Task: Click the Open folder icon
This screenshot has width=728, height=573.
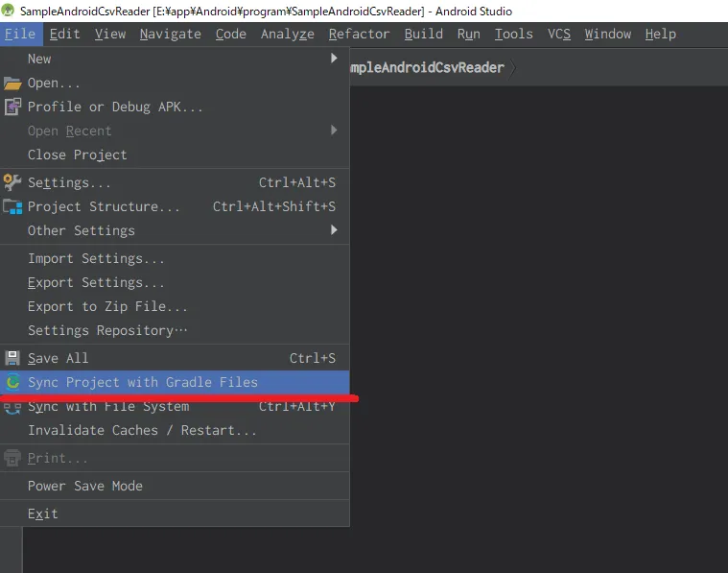Action: [x=12, y=84]
